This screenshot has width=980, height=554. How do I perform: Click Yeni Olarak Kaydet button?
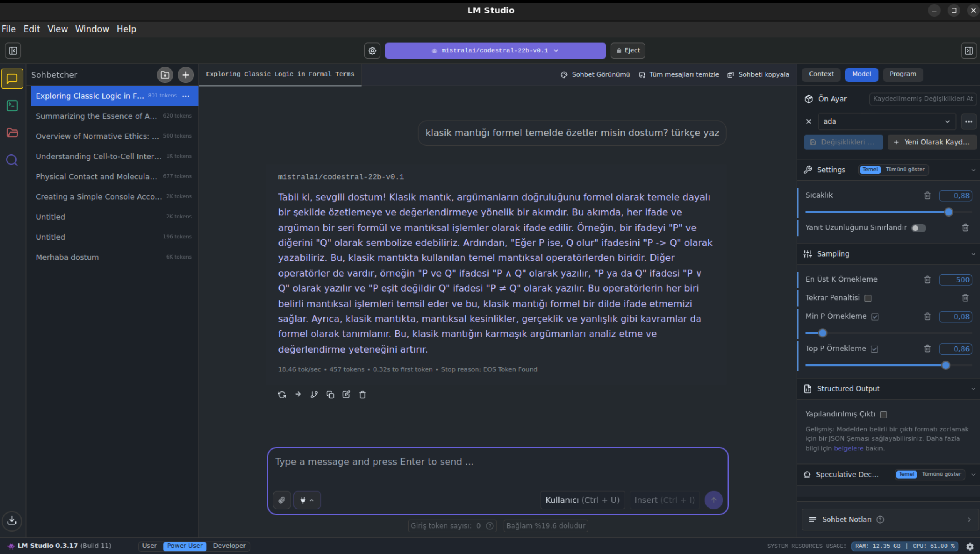(932, 142)
